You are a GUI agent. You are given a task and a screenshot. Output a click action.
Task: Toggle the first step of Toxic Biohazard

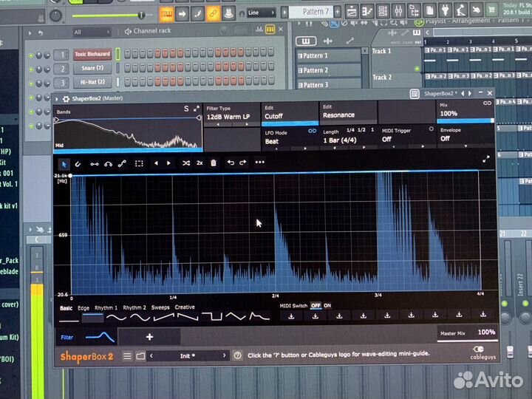(127, 54)
